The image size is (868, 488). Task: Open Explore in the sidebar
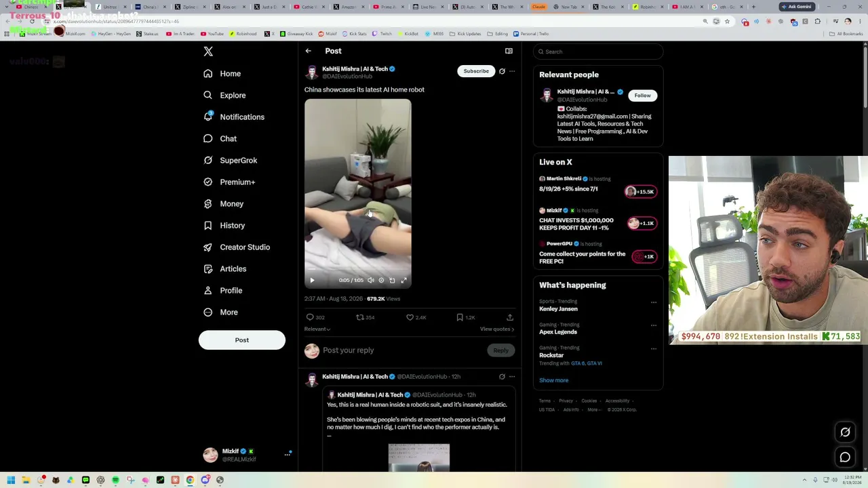tap(224, 96)
